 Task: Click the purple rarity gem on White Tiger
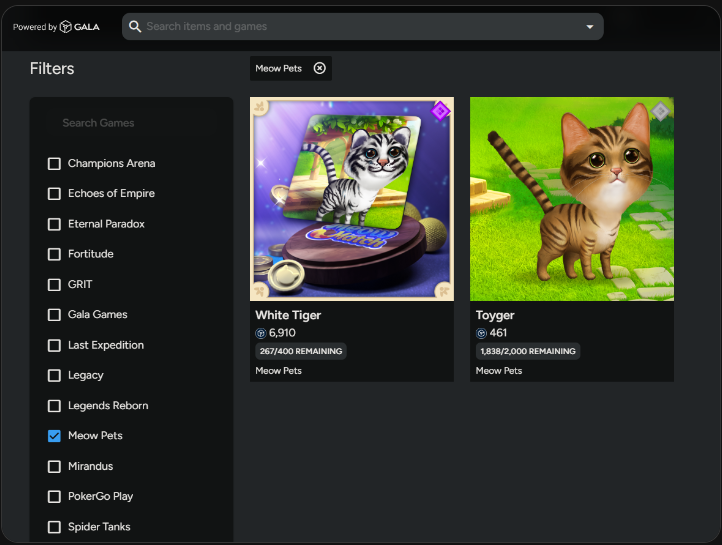click(440, 111)
